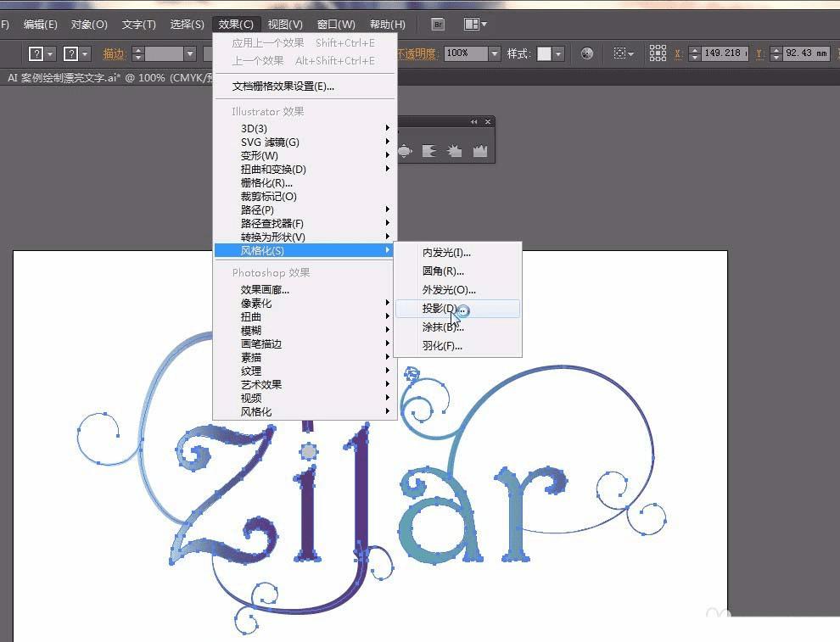This screenshot has height=642, width=840.
Task: Open the 帮助(H) menu
Action: (x=387, y=25)
